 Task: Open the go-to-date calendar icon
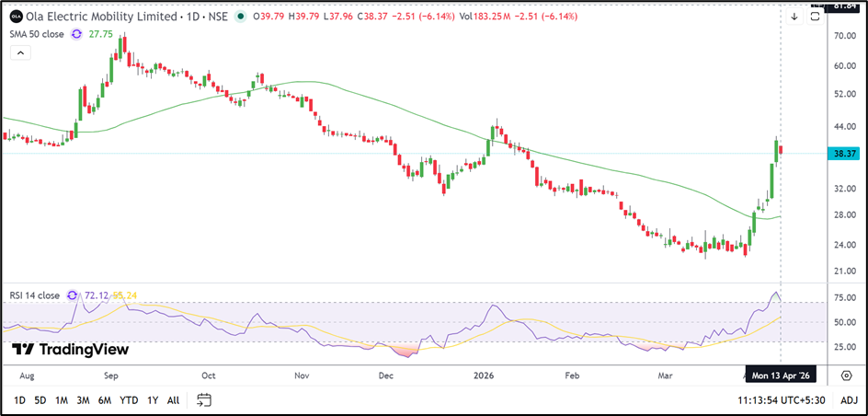[x=204, y=399]
